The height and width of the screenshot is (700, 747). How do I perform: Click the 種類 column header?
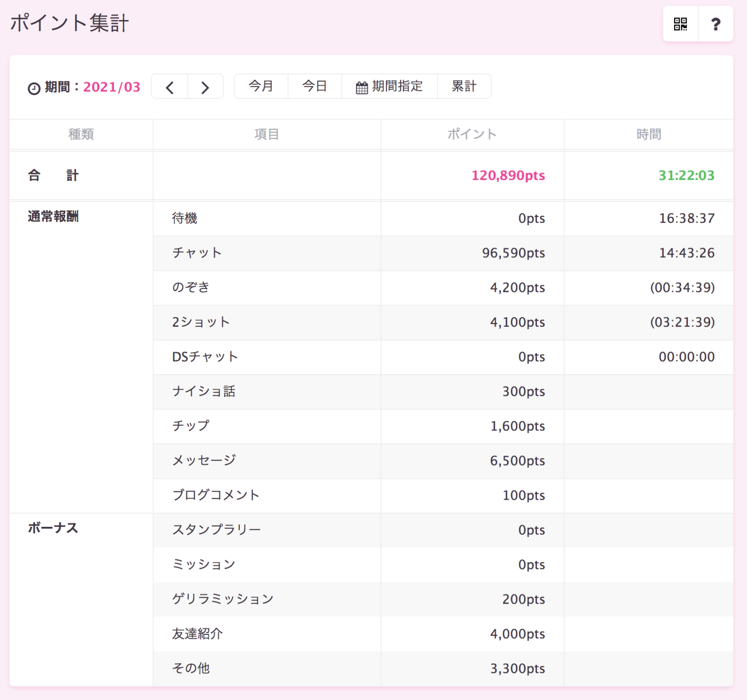tap(81, 134)
